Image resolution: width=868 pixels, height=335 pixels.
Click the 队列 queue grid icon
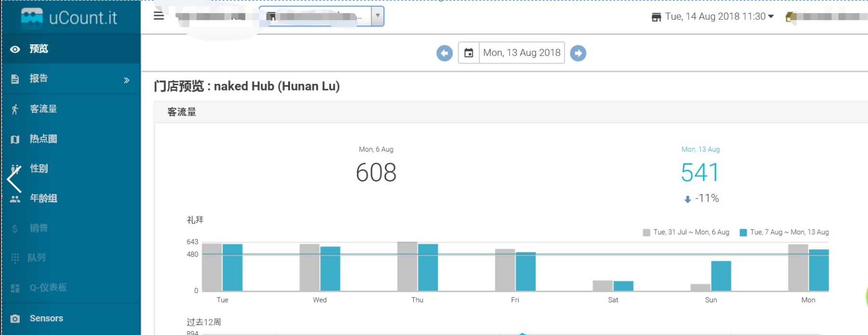click(x=15, y=258)
